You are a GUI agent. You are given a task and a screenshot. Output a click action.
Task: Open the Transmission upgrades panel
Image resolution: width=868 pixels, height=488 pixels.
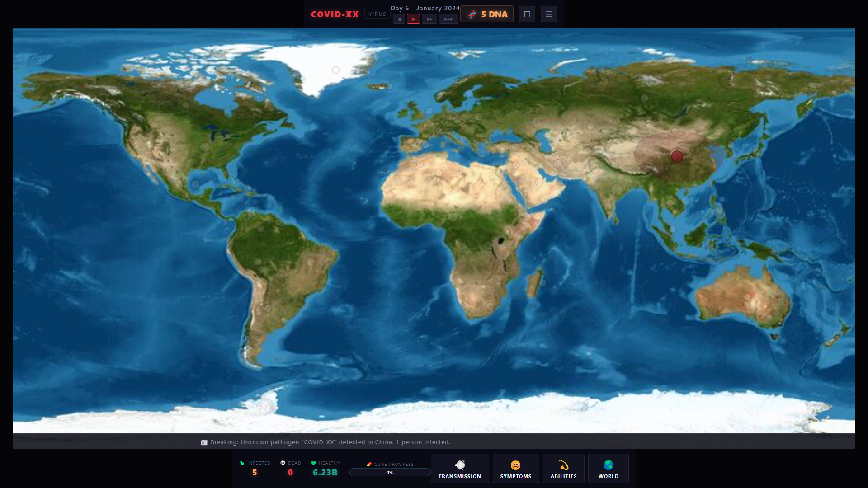pyautogui.click(x=459, y=469)
